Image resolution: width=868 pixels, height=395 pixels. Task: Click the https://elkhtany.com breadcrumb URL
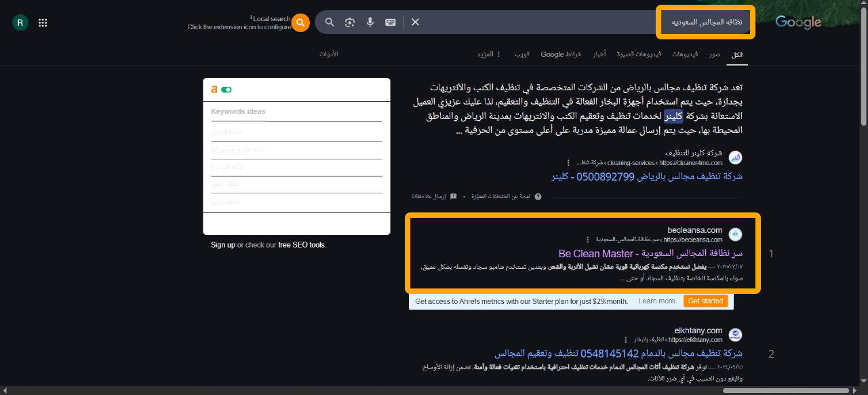[697, 339]
